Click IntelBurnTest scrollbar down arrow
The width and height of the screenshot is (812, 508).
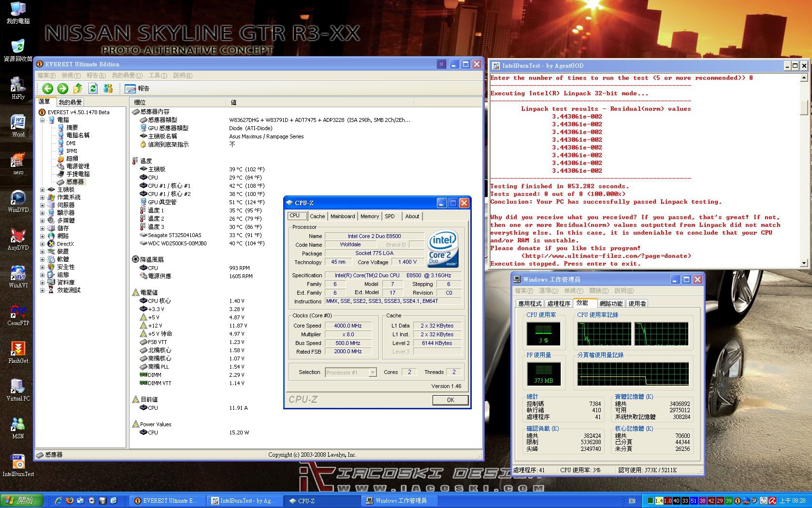804,264
